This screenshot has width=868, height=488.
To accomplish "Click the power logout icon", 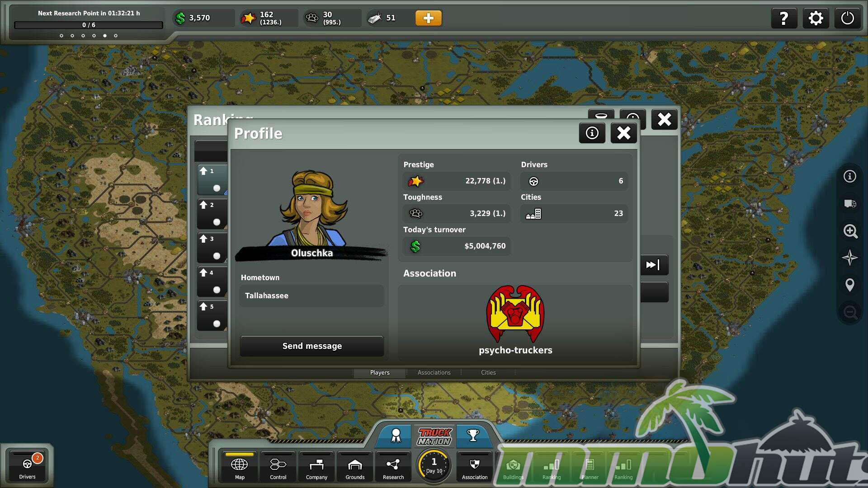I will 847,19.
